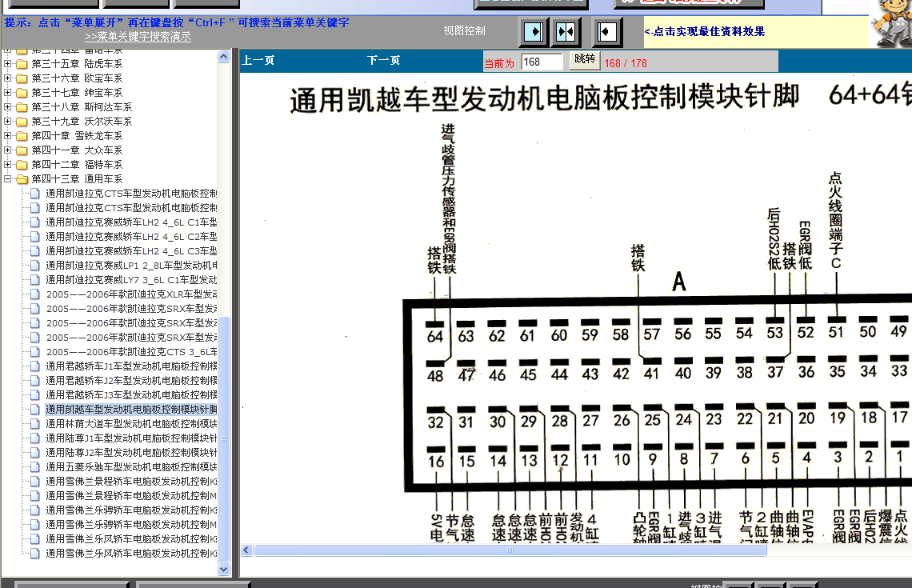Click the diagram horizontal scrollbar thumb

[x=510, y=550]
